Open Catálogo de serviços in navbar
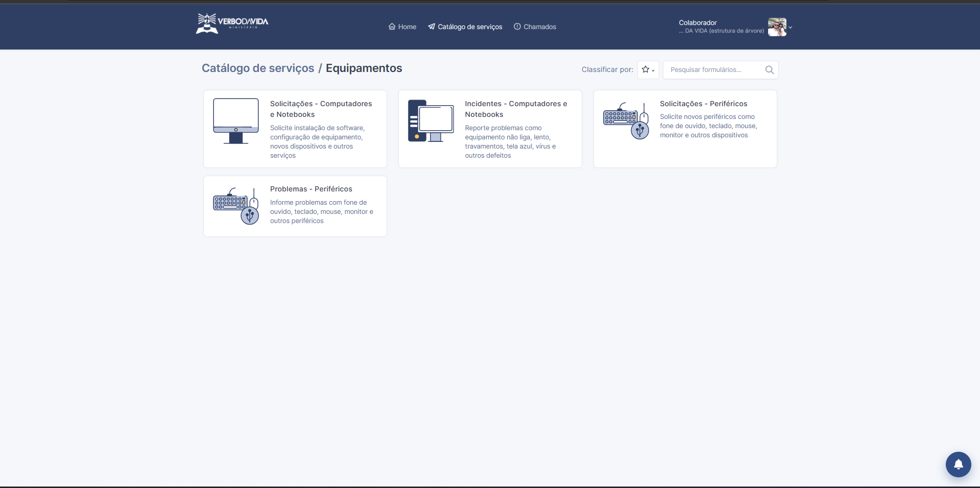This screenshot has width=980, height=488. (465, 27)
